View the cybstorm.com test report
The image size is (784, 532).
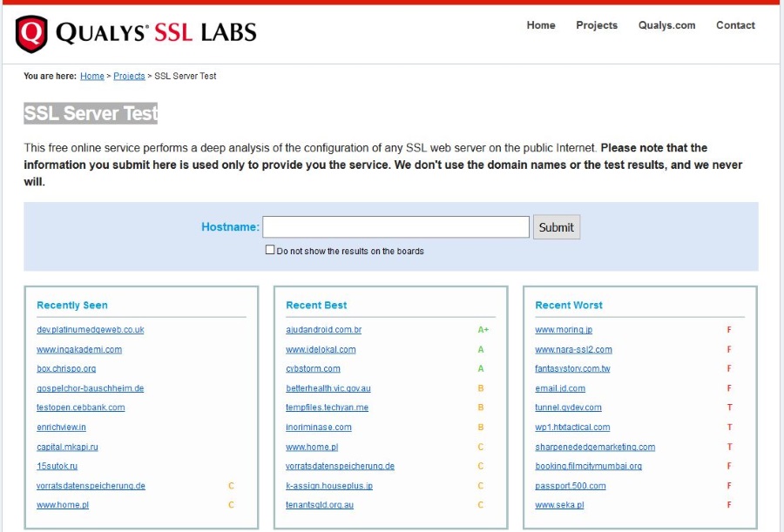(313, 368)
